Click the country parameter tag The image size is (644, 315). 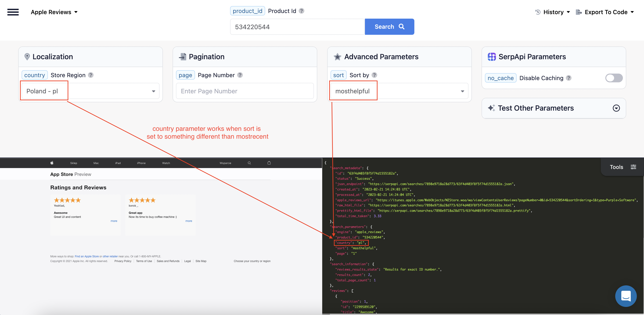35,75
